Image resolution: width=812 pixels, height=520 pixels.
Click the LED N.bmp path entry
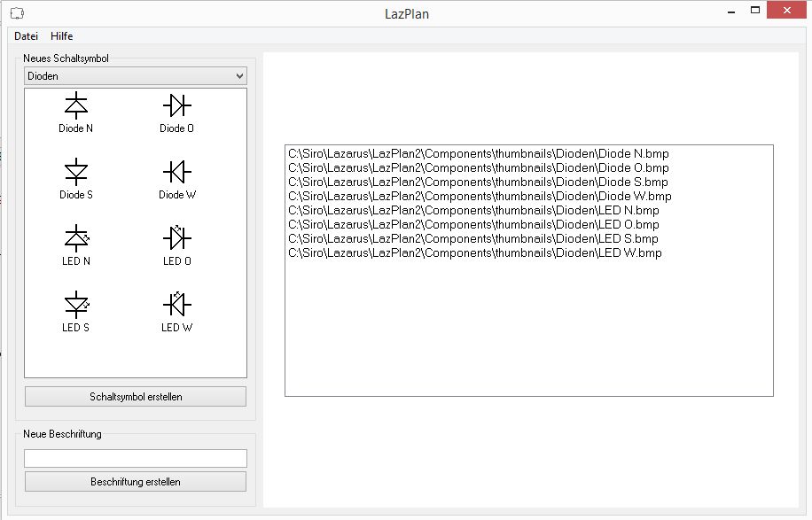474,210
